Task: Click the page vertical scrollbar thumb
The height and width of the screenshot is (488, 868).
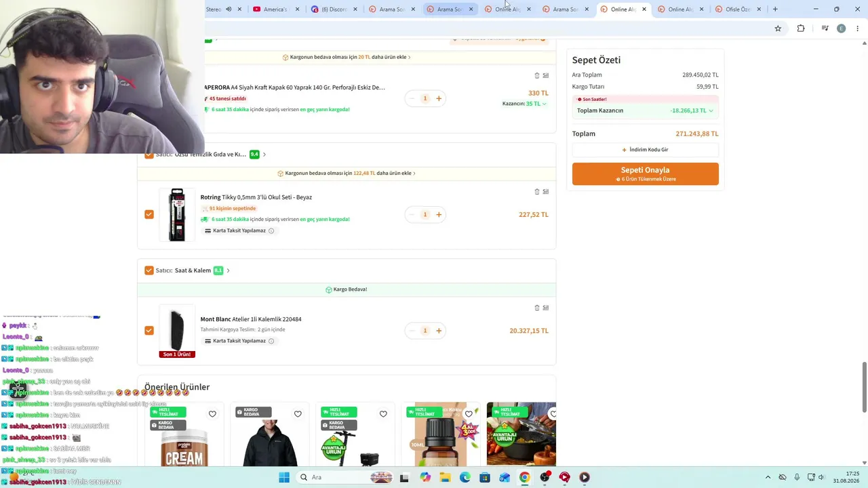Action: click(x=864, y=386)
